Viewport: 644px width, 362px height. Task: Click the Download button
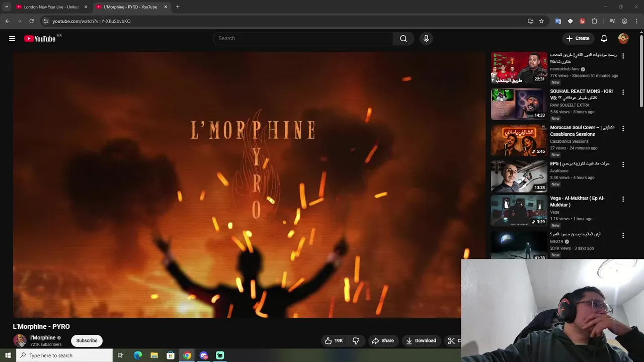coord(421,341)
